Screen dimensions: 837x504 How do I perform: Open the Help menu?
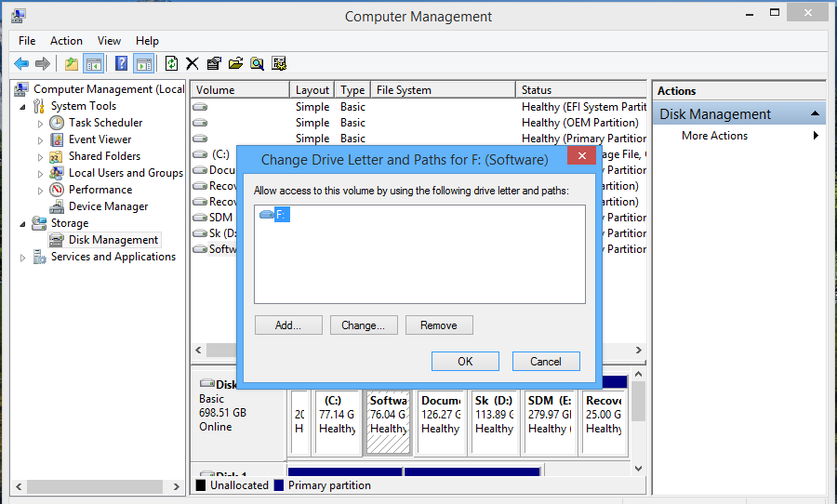point(147,41)
